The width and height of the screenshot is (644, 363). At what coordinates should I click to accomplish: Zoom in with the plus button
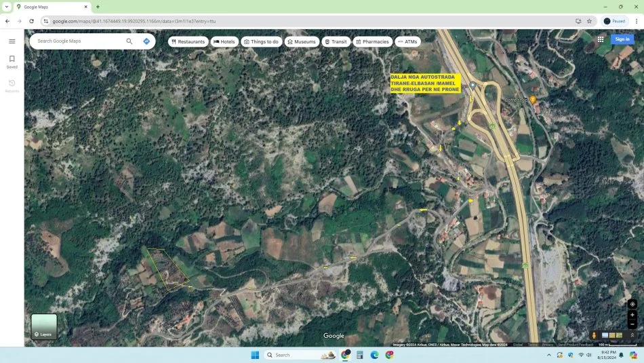pyautogui.click(x=632, y=315)
